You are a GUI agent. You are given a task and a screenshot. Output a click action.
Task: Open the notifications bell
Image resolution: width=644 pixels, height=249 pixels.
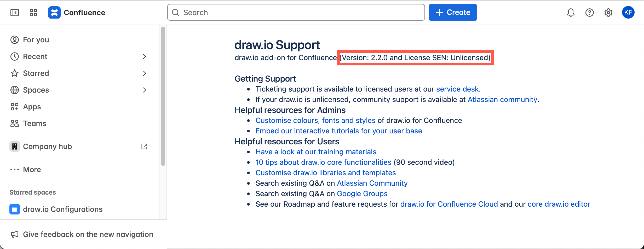(571, 12)
